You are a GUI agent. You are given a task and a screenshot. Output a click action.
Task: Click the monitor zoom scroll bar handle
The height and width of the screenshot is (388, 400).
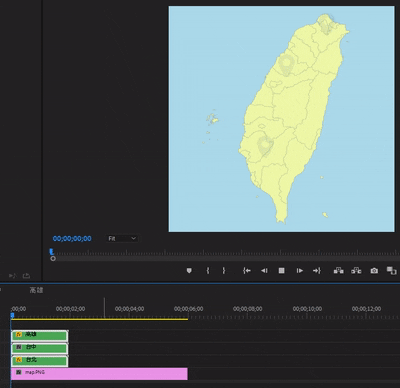53,259
